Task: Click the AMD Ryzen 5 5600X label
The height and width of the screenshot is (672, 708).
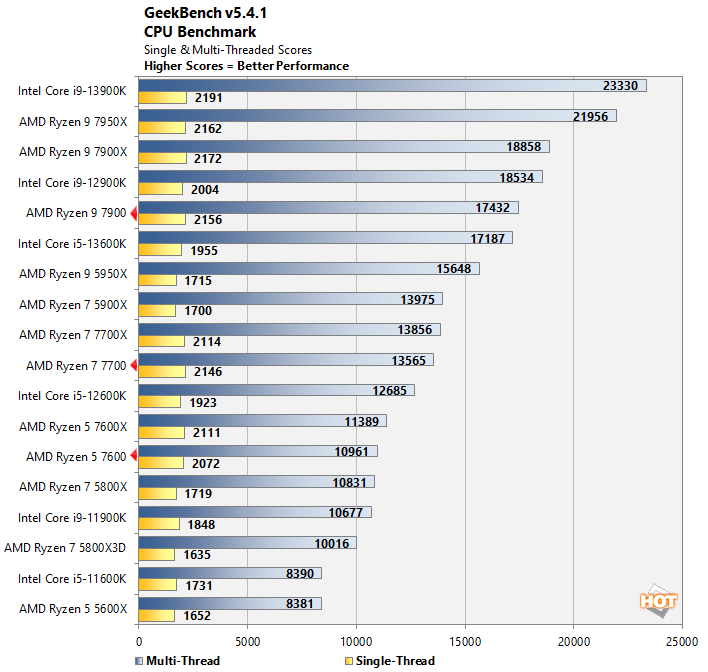Action: tap(73, 609)
